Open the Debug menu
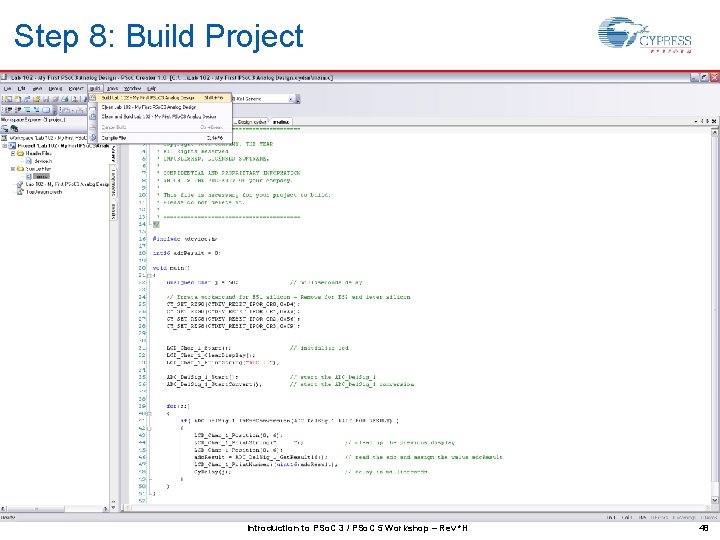The width and height of the screenshot is (720, 540). click(x=56, y=88)
